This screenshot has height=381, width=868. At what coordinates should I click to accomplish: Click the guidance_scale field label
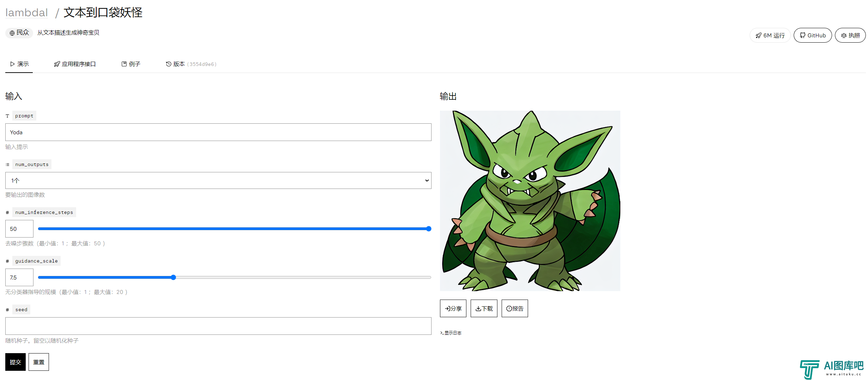[36, 261]
